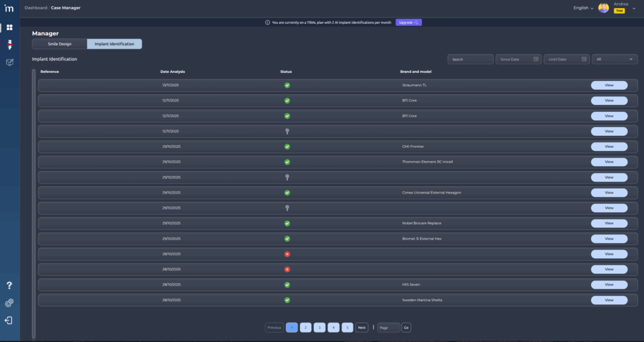Viewport: 644px width, 342px height.
Task: Click the logout icon in the sidebar
Action: point(9,321)
